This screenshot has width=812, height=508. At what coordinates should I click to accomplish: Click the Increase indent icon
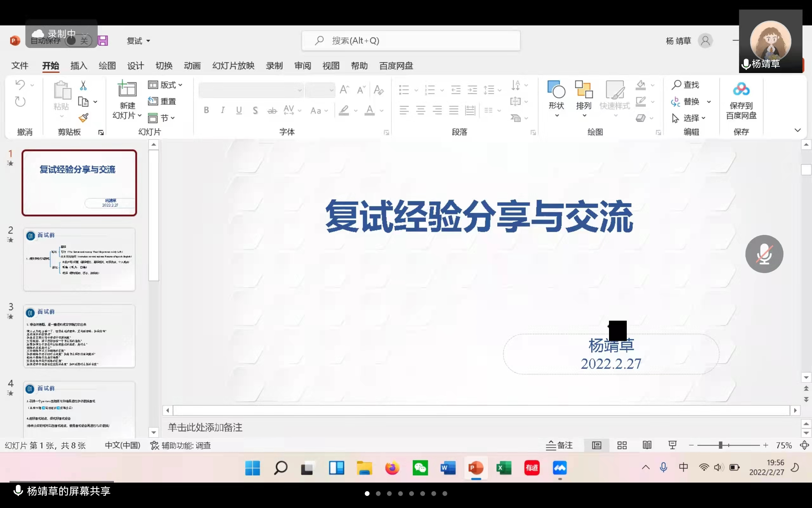[x=472, y=90]
